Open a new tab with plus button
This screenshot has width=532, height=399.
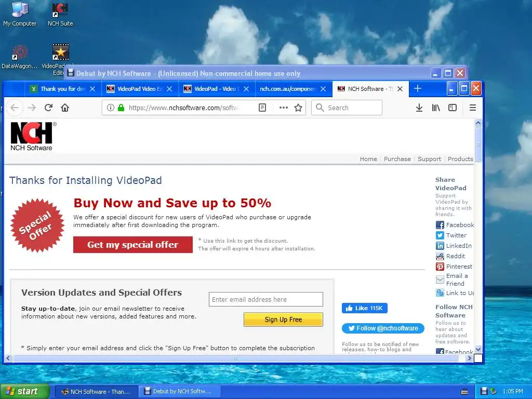[418, 88]
